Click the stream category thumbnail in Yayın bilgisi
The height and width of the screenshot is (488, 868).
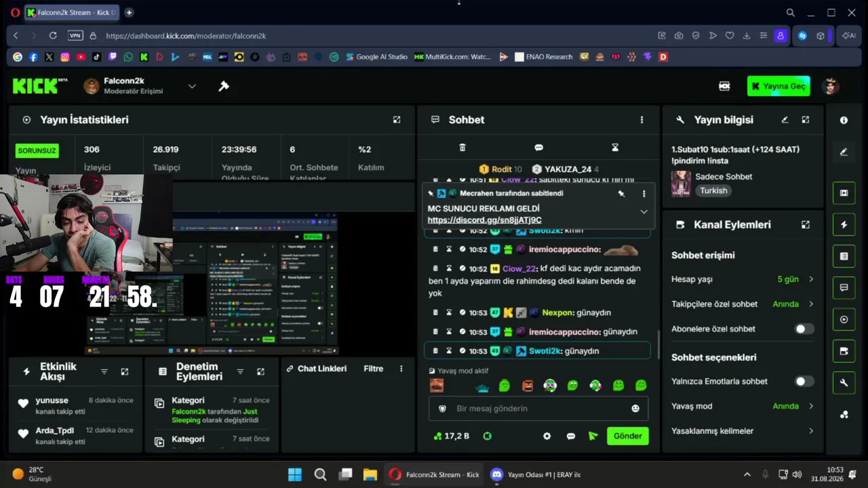click(681, 184)
